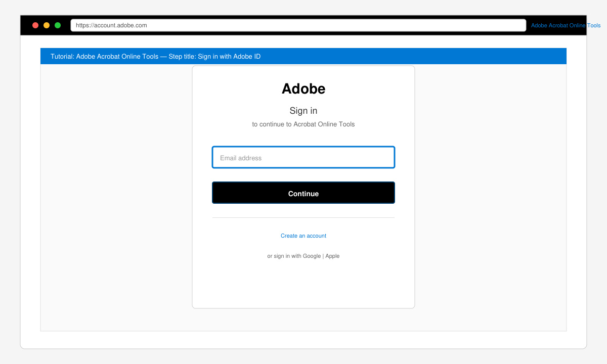Click "or sign in with Google | Apple" text
The height and width of the screenshot is (364, 607).
(x=303, y=256)
